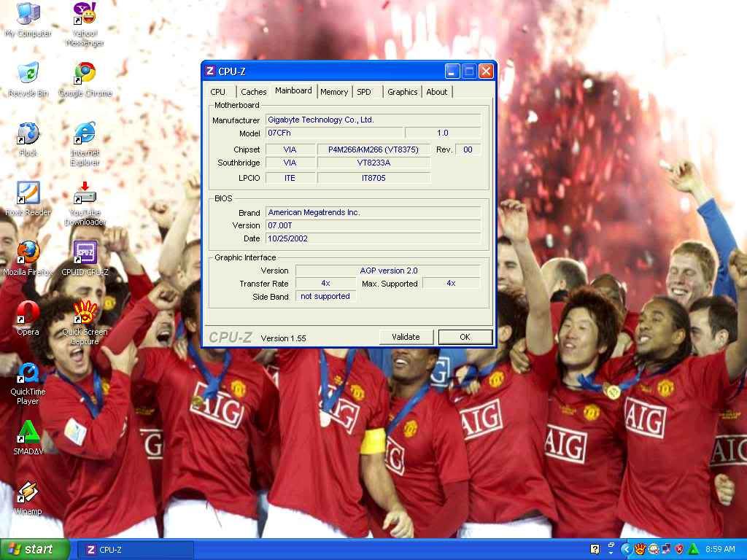This screenshot has width=747, height=560.
Task: Select the Mainboard tab
Action: tap(293, 90)
